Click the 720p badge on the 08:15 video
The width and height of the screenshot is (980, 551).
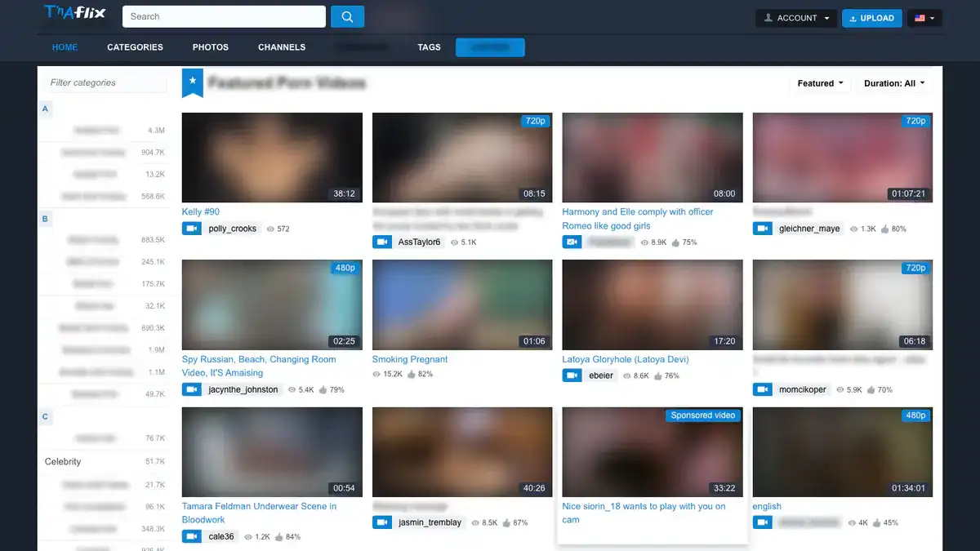[535, 121]
